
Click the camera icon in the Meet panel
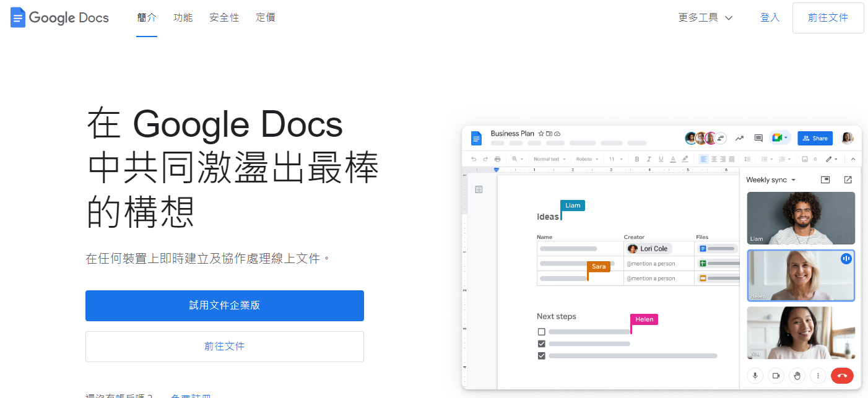[776, 375]
